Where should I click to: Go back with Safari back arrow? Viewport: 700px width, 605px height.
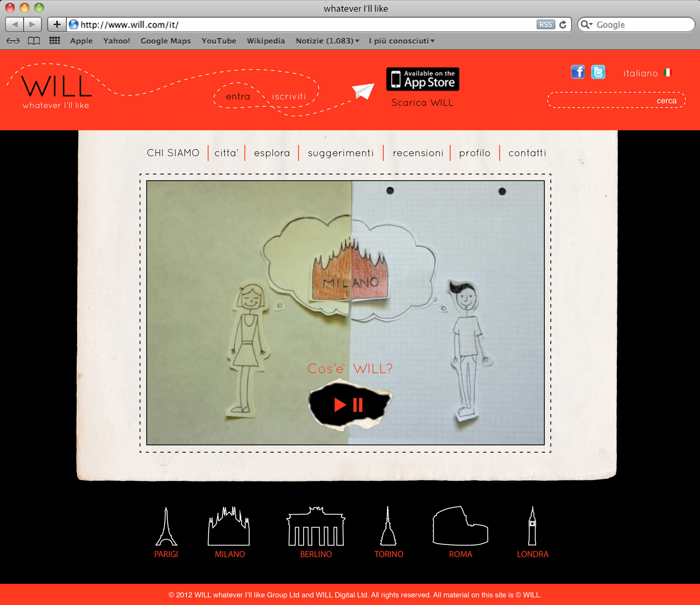15,25
